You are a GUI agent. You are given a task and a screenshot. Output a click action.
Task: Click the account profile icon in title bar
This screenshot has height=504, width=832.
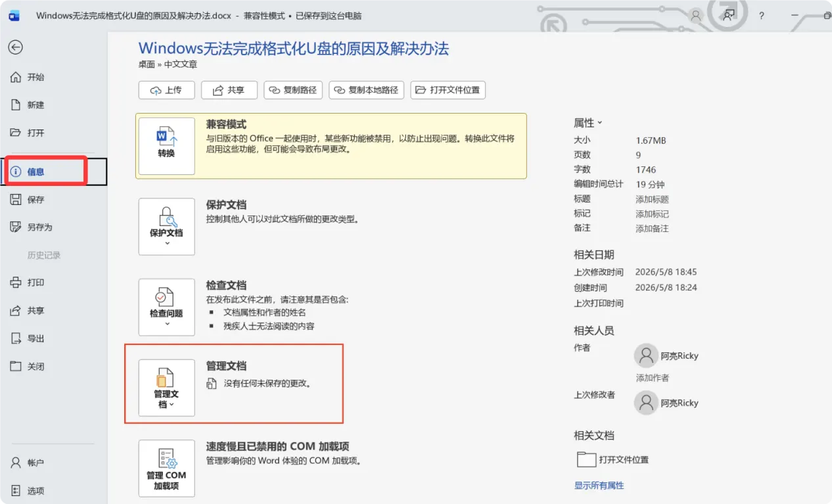(695, 15)
